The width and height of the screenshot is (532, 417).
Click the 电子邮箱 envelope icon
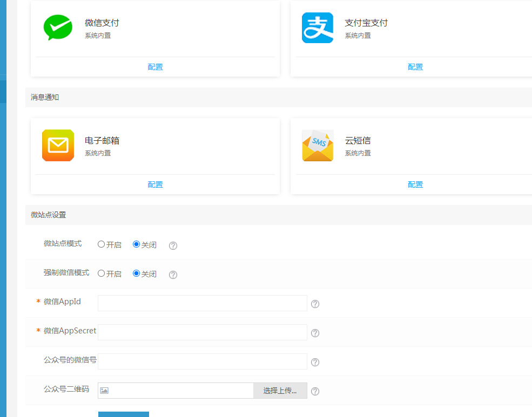tap(58, 145)
